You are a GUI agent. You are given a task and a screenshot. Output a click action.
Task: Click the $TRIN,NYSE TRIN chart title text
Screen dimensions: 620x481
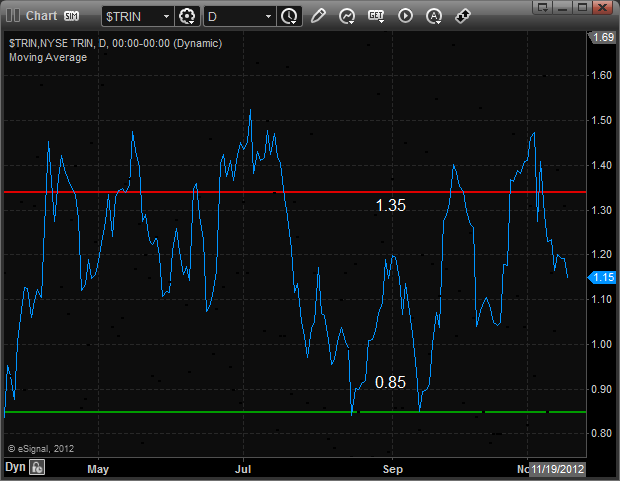(x=115, y=43)
